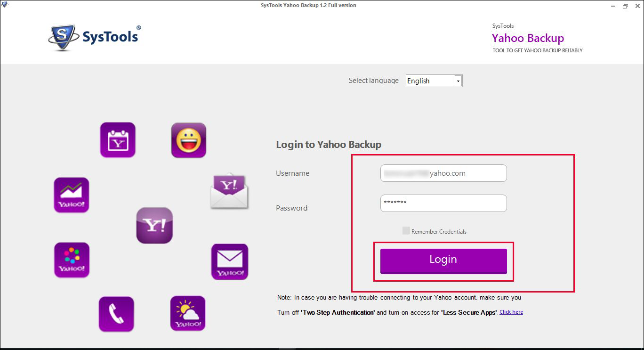Click the 'Select language' label

click(x=374, y=81)
